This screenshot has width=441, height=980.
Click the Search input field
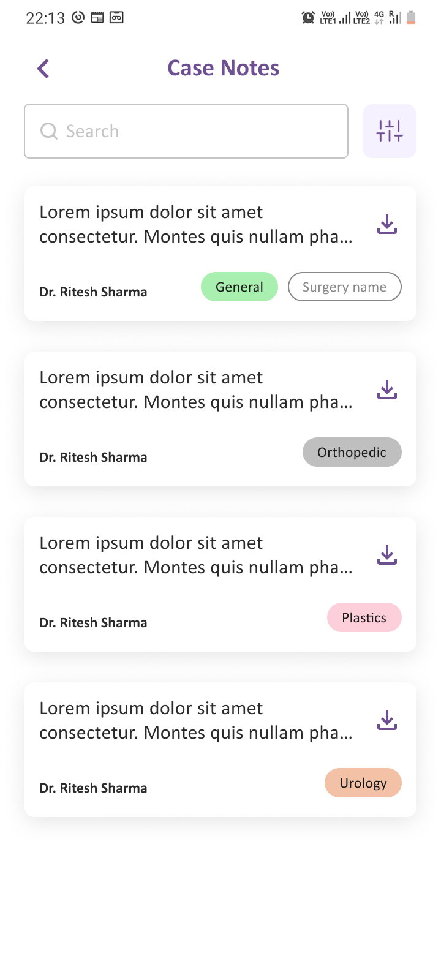(x=196, y=131)
